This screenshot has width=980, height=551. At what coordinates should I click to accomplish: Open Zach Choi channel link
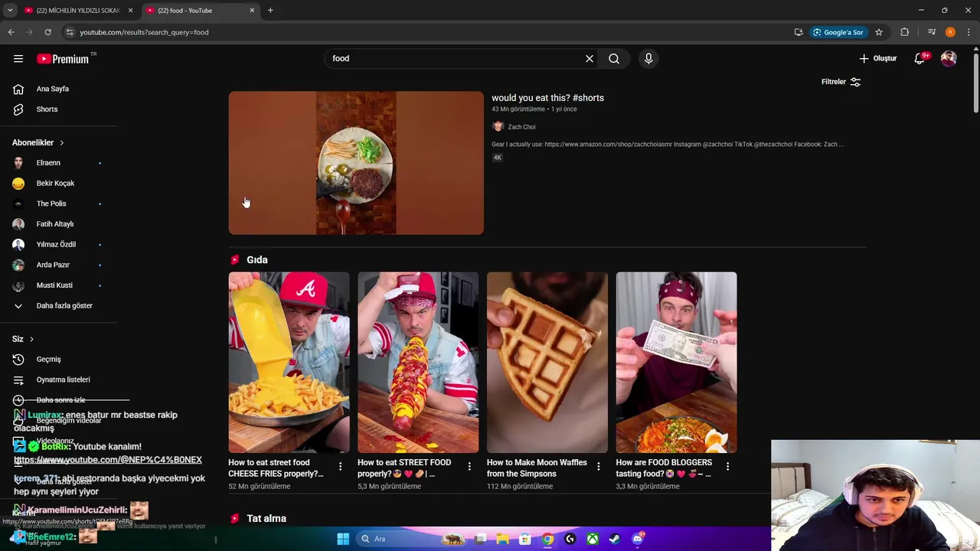click(x=521, y=127)
